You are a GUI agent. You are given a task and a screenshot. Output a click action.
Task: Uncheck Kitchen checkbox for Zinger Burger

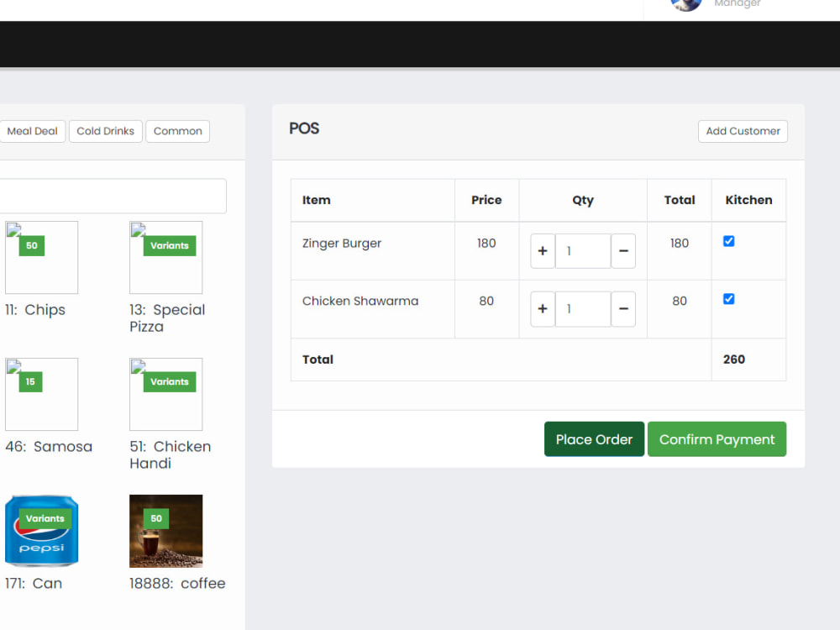click(x=728, y=241)
